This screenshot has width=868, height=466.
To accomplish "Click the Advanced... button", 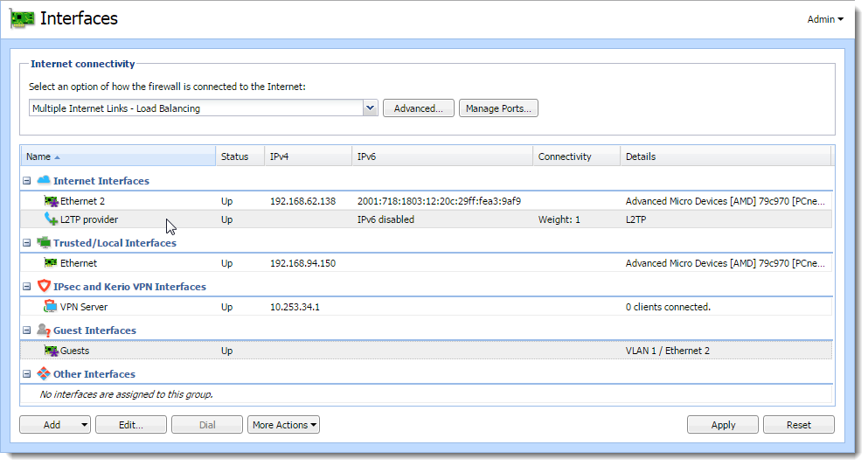I will 419,108.
